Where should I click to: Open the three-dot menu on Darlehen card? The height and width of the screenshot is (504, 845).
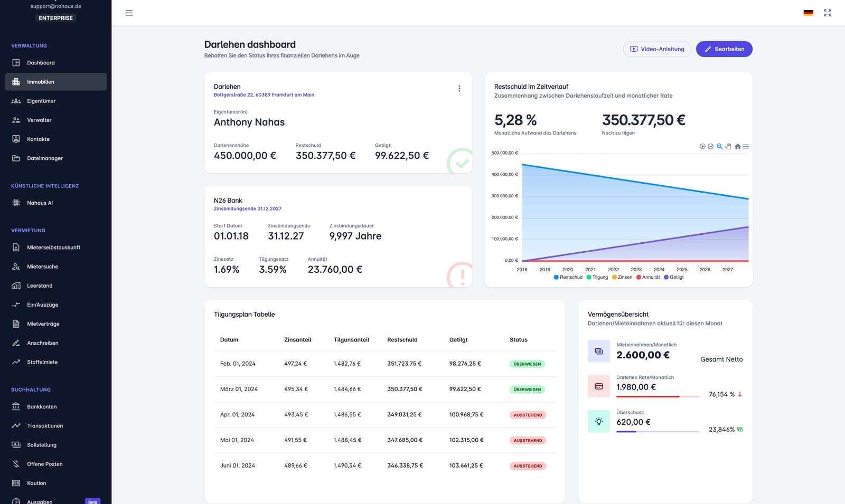pyautogui.click(x=459, y=89)
